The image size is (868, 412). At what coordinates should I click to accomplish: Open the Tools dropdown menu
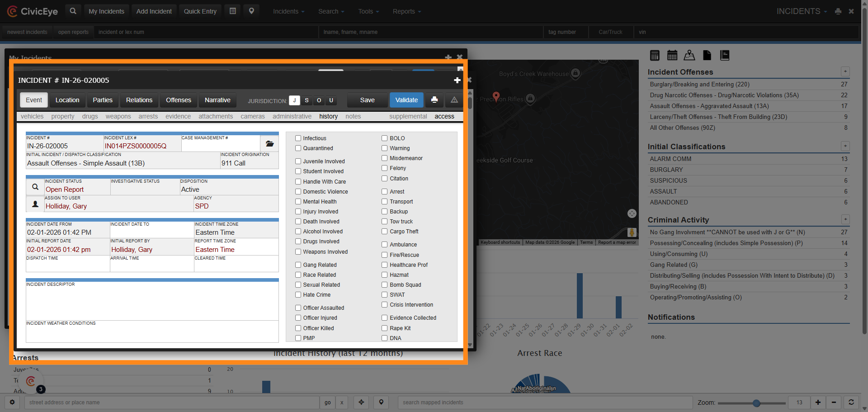tap(368, 11)
